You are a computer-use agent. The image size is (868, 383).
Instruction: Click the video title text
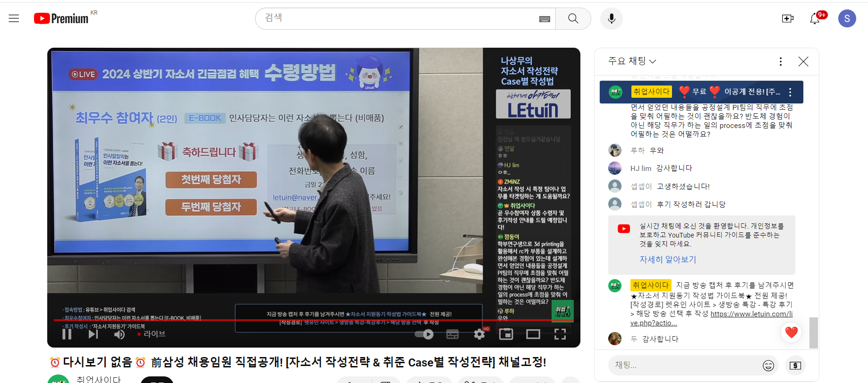click(x=298, y=362)
